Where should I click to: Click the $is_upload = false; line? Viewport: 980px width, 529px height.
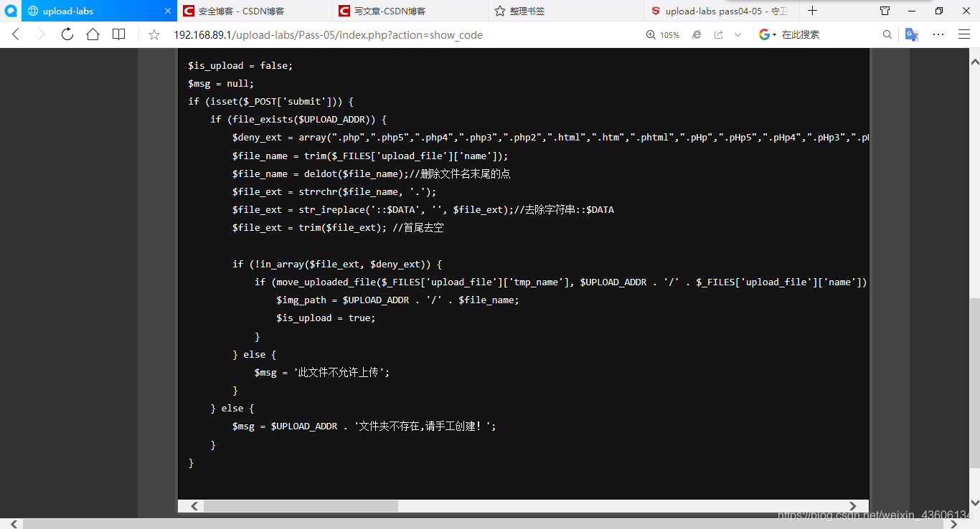[240, 65]
